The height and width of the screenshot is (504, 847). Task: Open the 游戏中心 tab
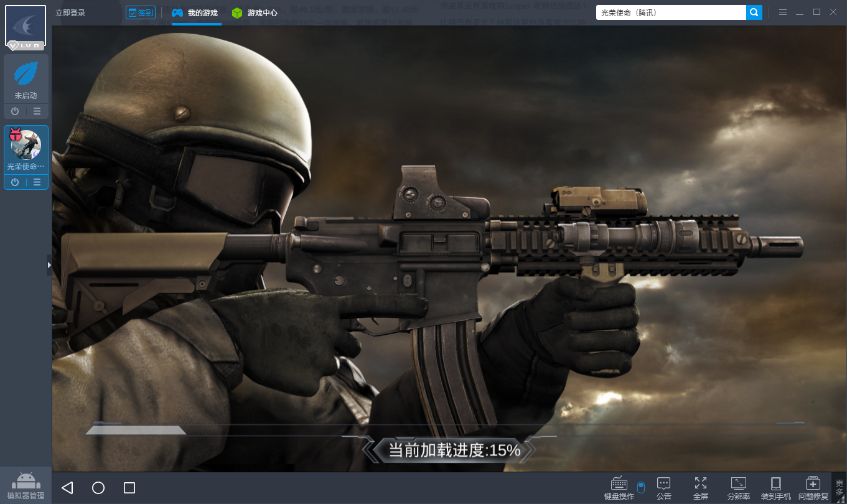255,12
